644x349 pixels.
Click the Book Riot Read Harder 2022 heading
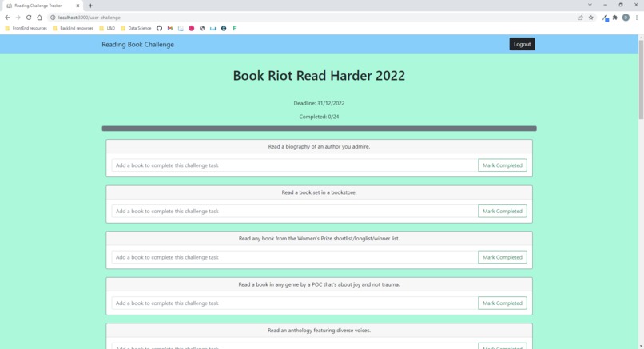pyautogui.click(x=319, y=76)
